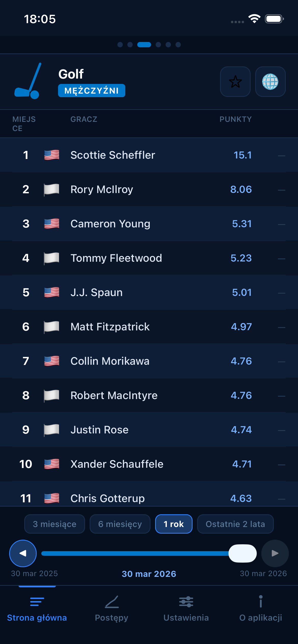The width and height of the screenshot is (298, 644).
Task: Switch to 3 miesiące view
Action: [x=54, y=524]
